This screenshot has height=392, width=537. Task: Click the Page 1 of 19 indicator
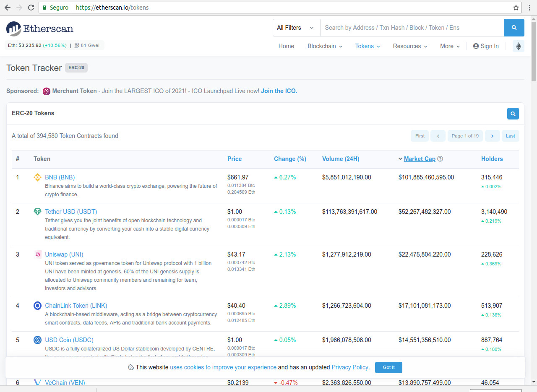465,136
